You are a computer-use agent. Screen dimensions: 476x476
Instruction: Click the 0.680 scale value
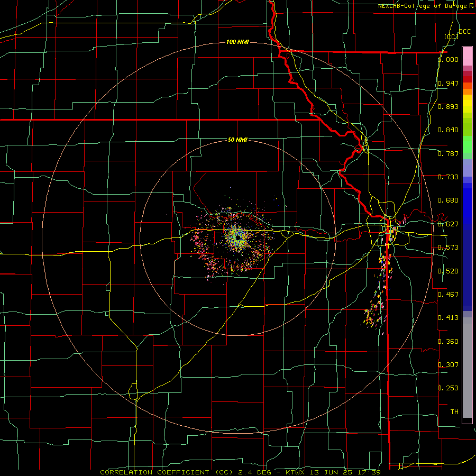[x=448, y=200]
